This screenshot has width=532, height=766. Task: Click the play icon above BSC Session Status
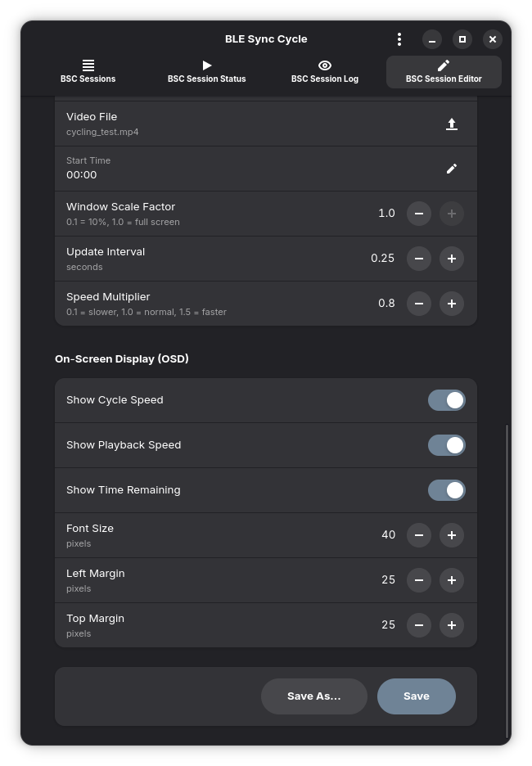point(206,65)
